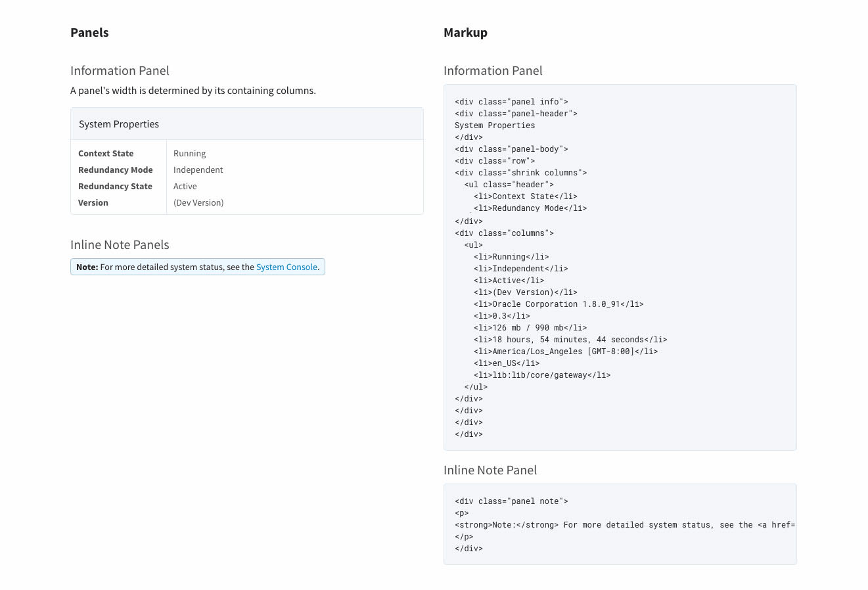The width and height of the screenshot is (868, 590).
Task: Click the Inline Note Panel markup heading
Action: pyautogui.click(x=490, y=470)
